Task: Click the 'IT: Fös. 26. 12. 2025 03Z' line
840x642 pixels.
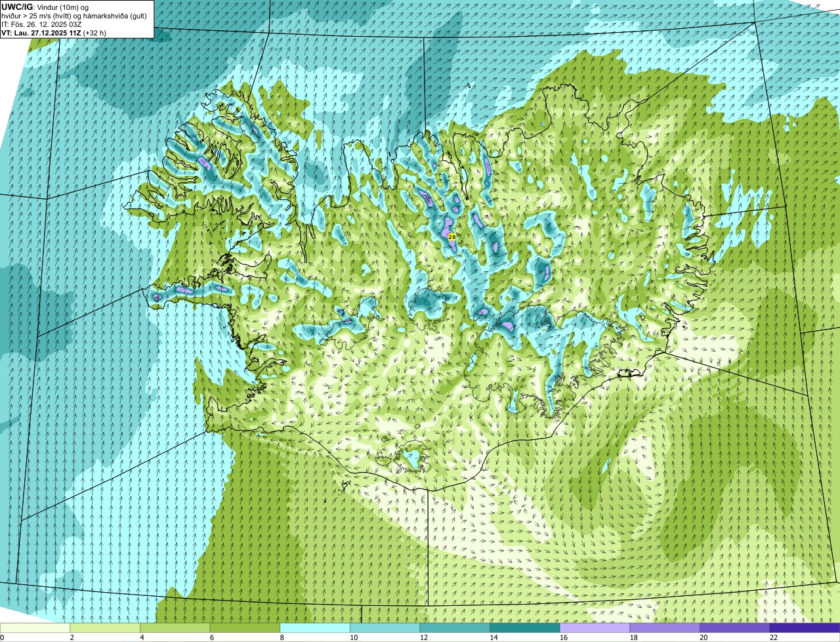Action: 41,24
